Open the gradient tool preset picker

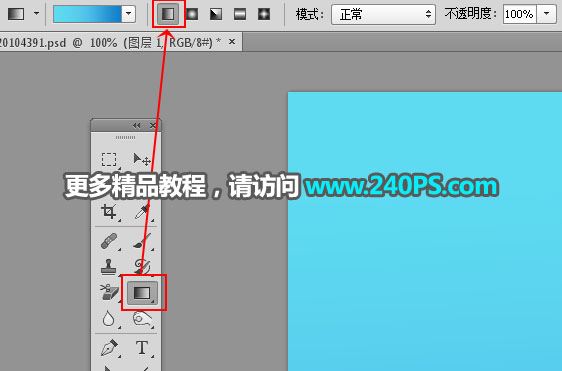16,14
